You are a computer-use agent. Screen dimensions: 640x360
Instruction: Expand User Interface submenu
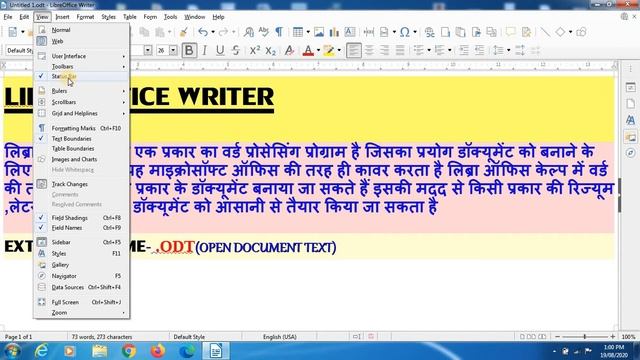tap(82, 56)
